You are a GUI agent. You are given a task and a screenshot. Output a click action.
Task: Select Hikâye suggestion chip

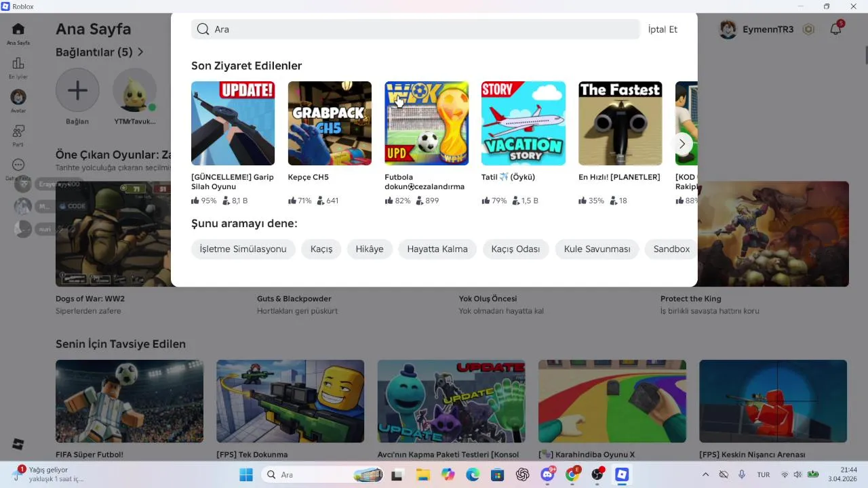370,249
